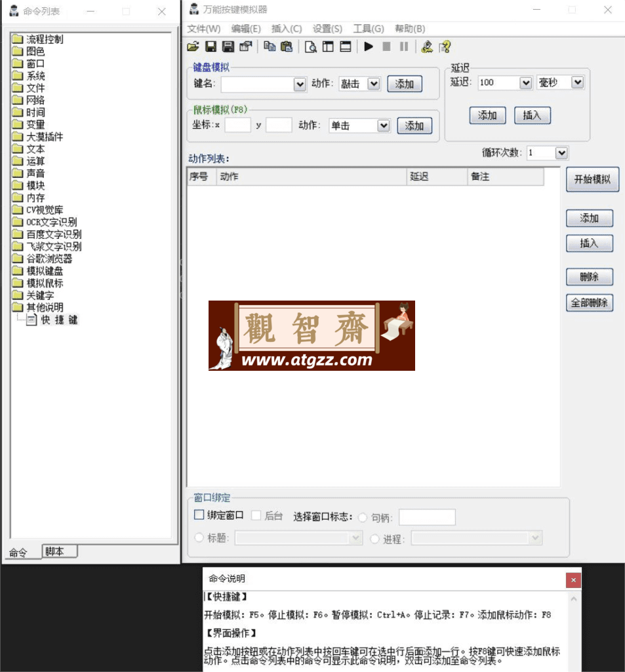Open the 插入(C) menu

coord(287,29)
